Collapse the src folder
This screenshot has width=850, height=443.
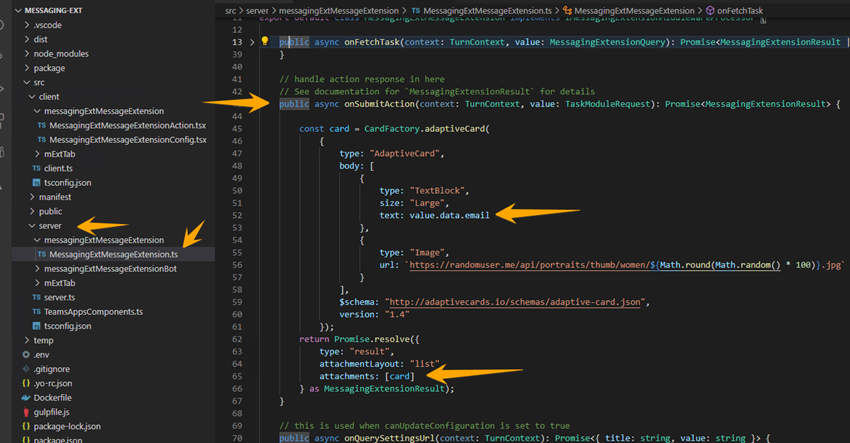27,82
